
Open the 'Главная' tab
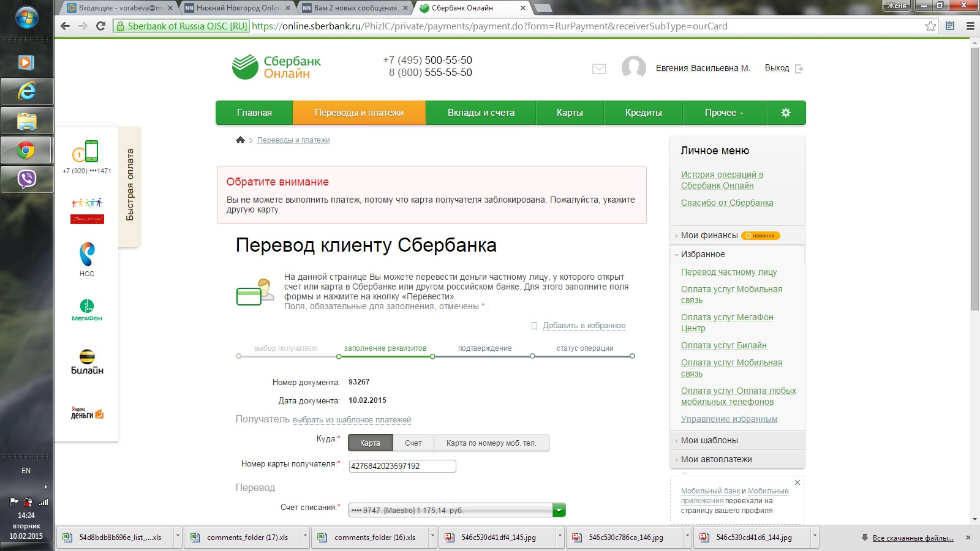tap(254, 113)
